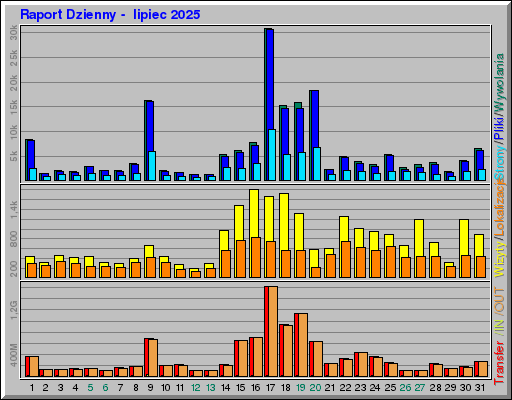
Task: Click the blue files bar for day 9
Action: tap(150, 126)
